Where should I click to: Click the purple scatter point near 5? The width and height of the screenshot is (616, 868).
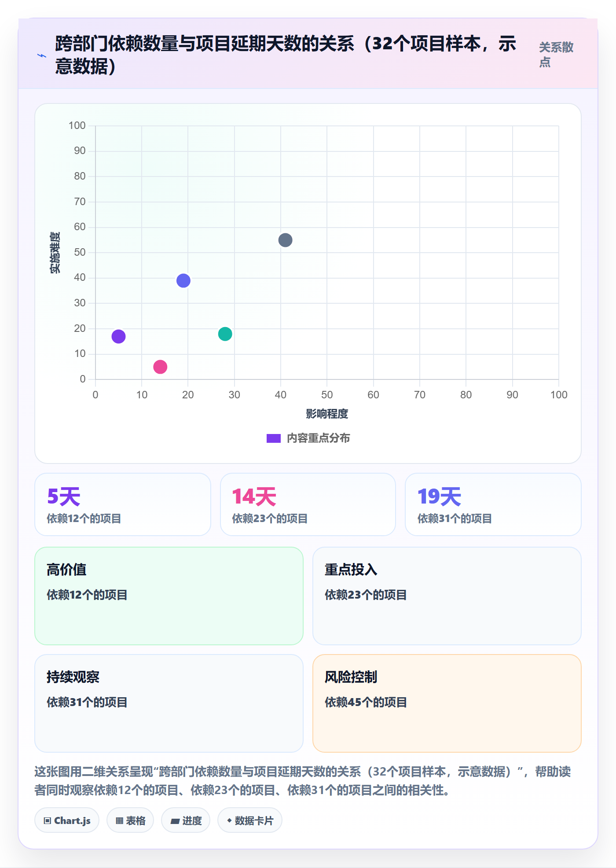point(118,336)
